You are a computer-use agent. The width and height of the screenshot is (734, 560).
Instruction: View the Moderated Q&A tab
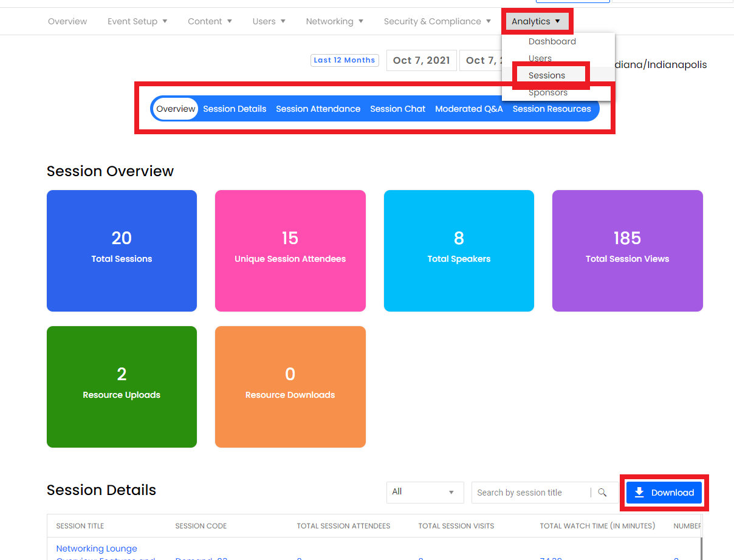[468, 109]
